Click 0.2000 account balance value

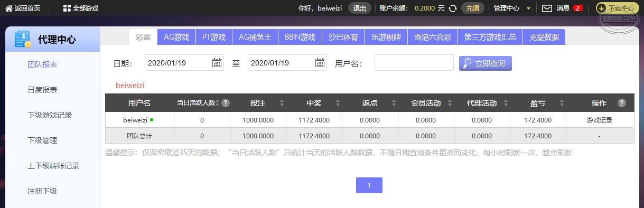pos(425,8)
